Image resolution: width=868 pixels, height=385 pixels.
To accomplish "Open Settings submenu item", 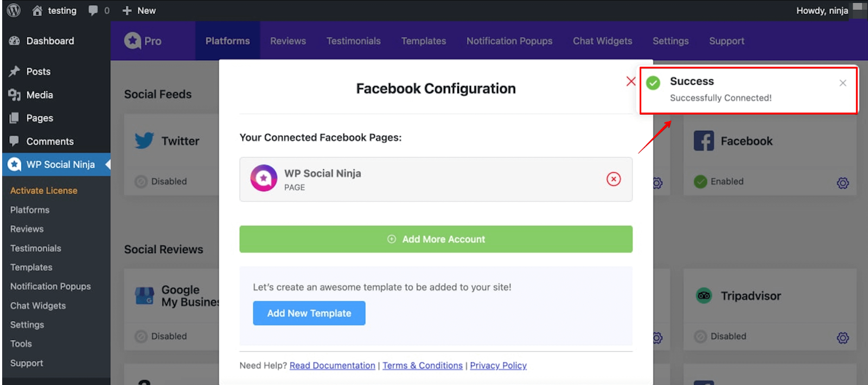I will 27,325.
